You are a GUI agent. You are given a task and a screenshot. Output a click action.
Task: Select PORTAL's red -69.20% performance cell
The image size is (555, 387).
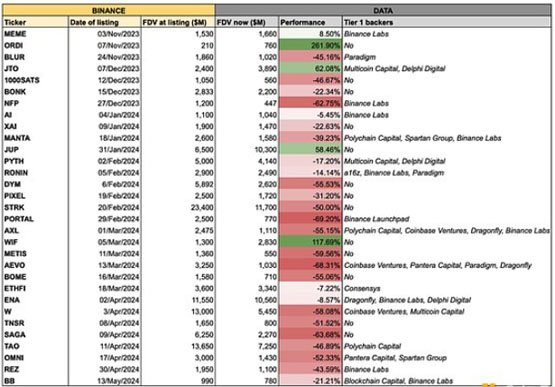coord(310,219)
